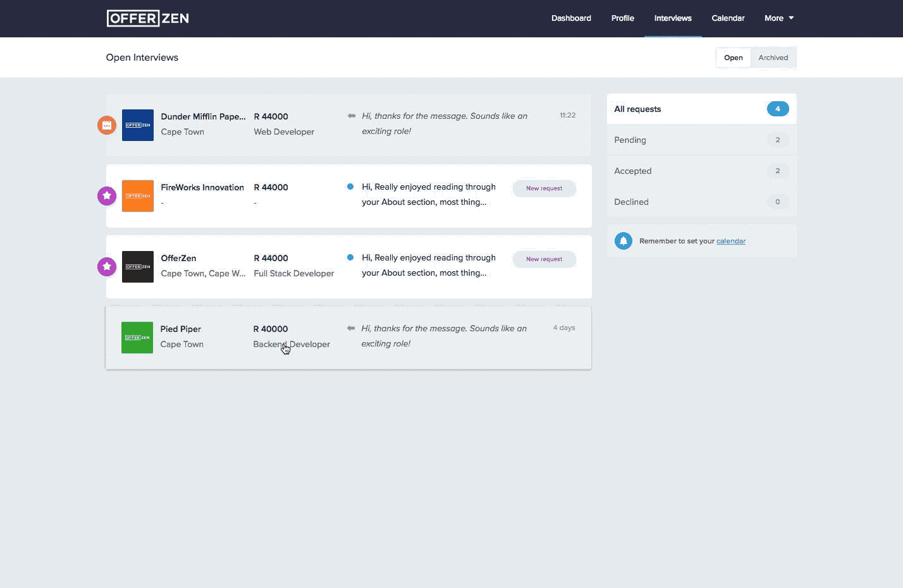Click the orange FireWorks Innovation logo

138,196
